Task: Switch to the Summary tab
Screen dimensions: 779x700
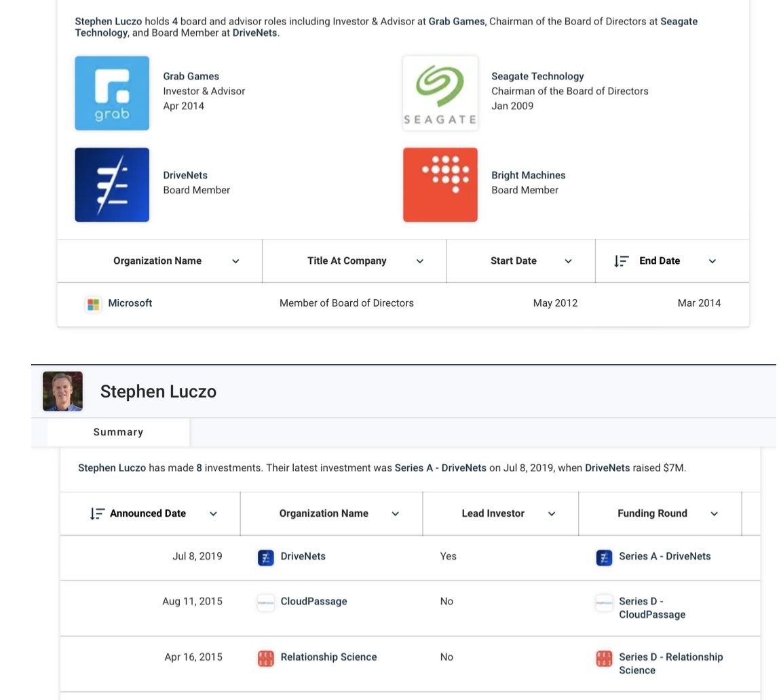Action: pyautogui.click(x=118, y=432)
